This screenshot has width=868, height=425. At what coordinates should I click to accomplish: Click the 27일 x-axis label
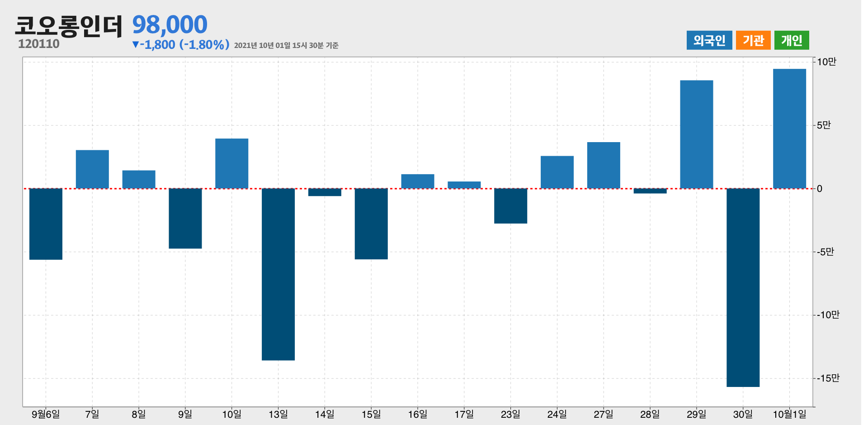tap(604, 414)
